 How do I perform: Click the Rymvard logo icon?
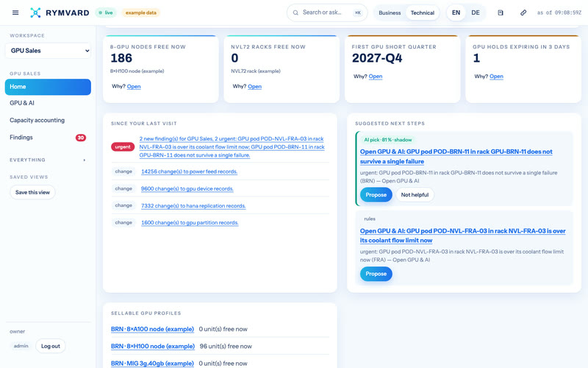(35, 13)
